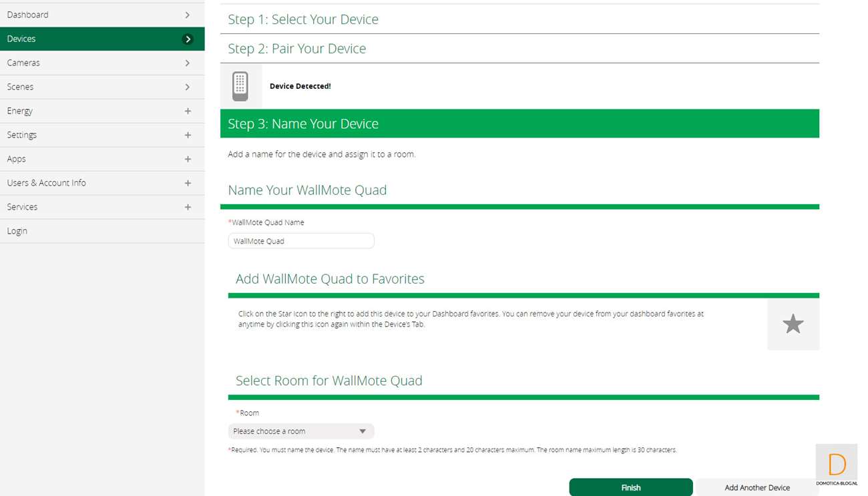Image resolution: width=868 pixels, height=496 pixels.
Task: Expand the Settings plus icon
Action: tap(188, 136)
